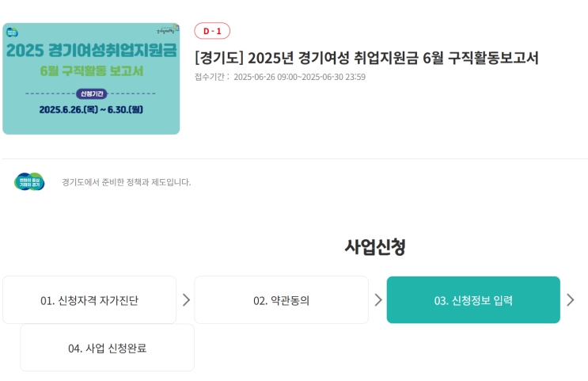The image size is (588, 381).
Task: Go to the 02. 약관동의 step
Action: [x=281, y=300]
